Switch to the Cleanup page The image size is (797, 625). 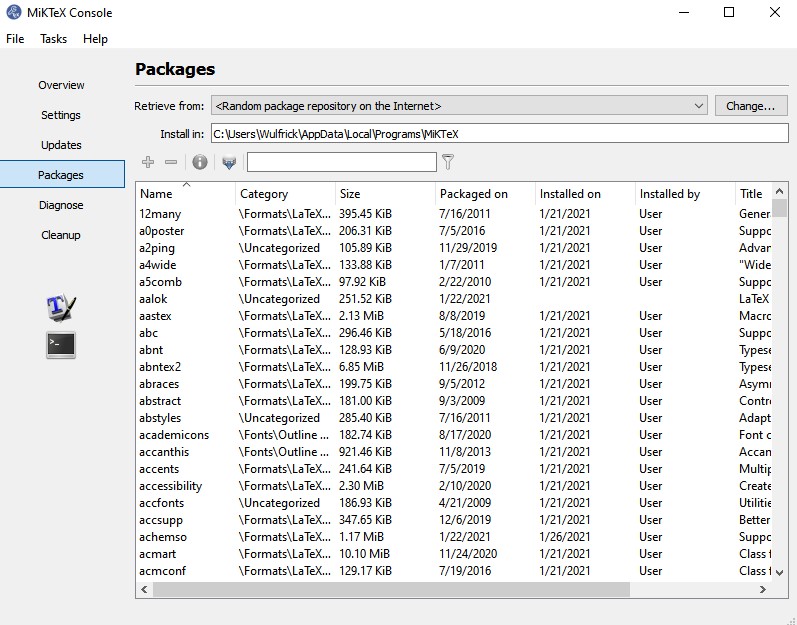pos(61,235)
